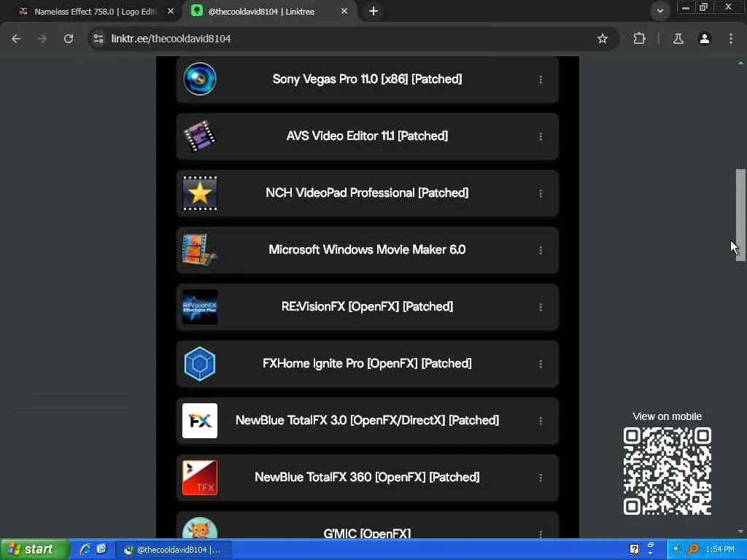Open share menu for FXHome Ignite Pro row
This screenshot has height=560, width=747.
click(x=541, y=364)
